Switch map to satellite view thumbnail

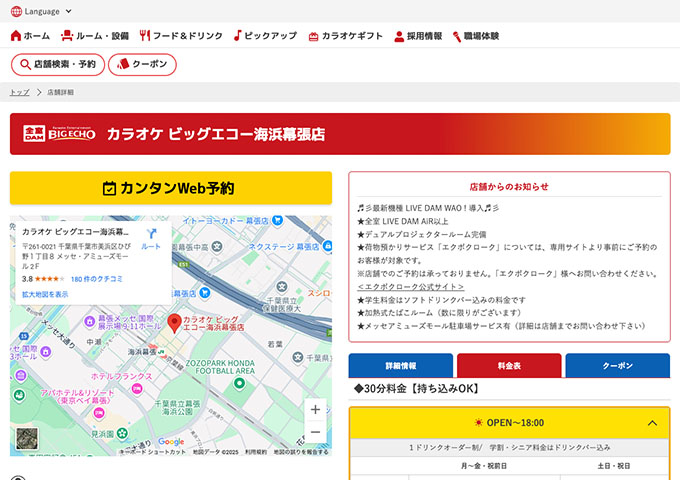(27, 438)
